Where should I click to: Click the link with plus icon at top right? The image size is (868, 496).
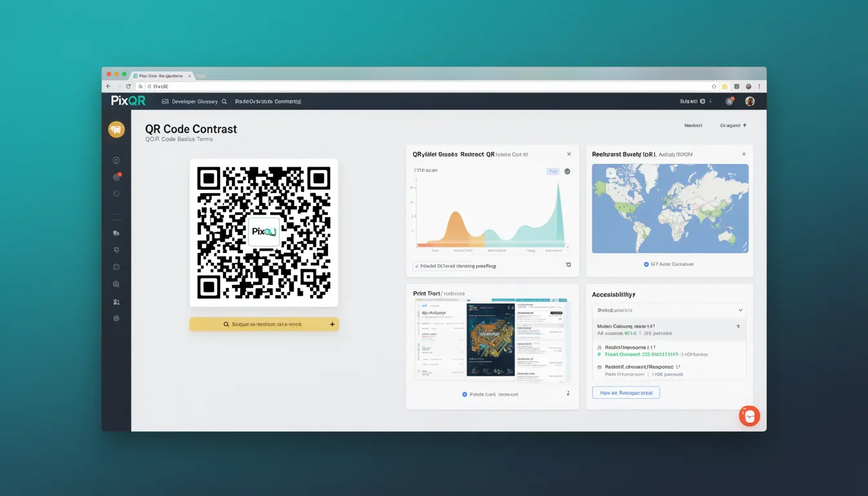[x=733, y=125]
